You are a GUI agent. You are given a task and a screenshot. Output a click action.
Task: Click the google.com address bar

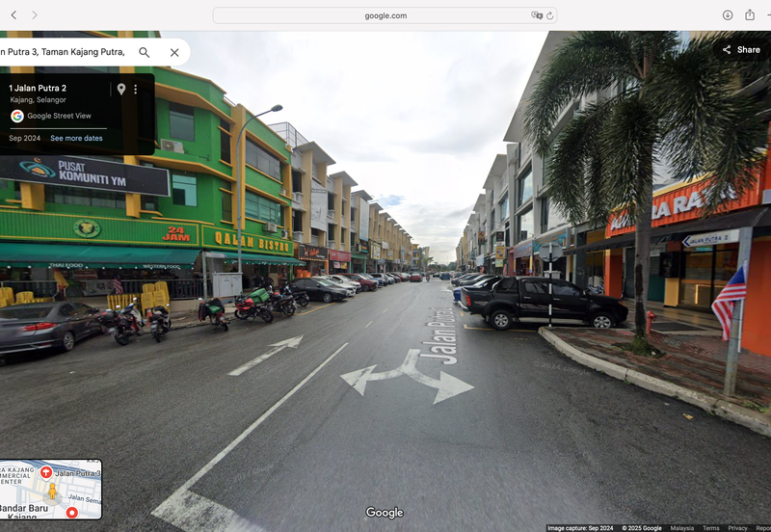coord(385,15)
